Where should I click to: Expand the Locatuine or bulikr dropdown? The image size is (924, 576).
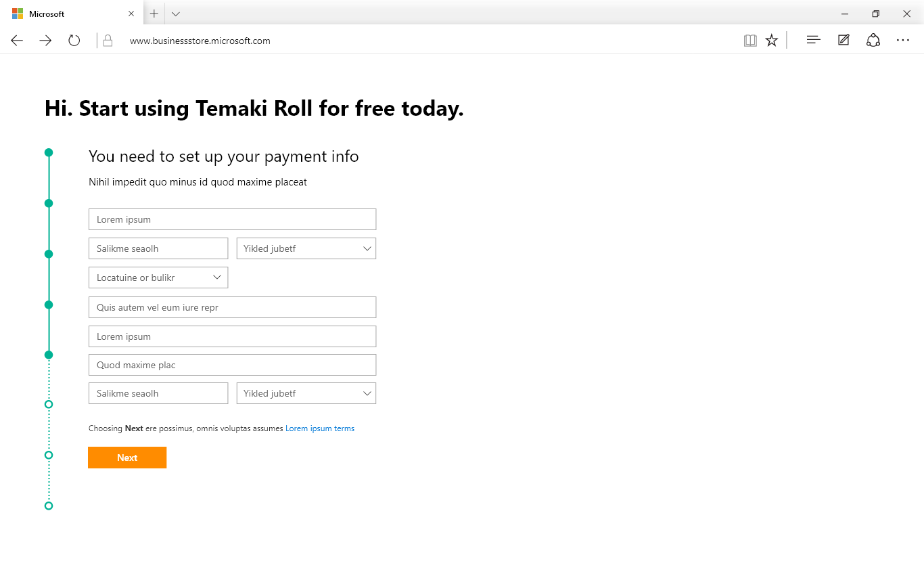(x=158, y=278)
